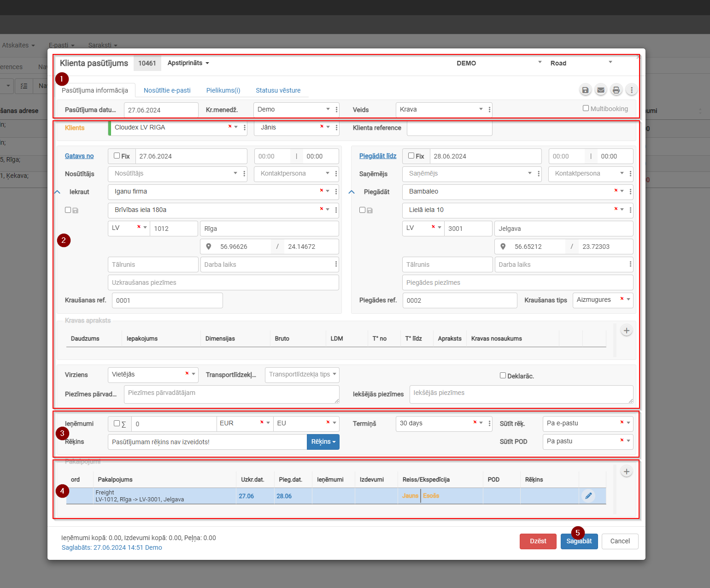Image resolution: width=710 pixels, height=588 pixels.
Task: Toggle the Multibooking checkbox
Action: pos(586,108)
